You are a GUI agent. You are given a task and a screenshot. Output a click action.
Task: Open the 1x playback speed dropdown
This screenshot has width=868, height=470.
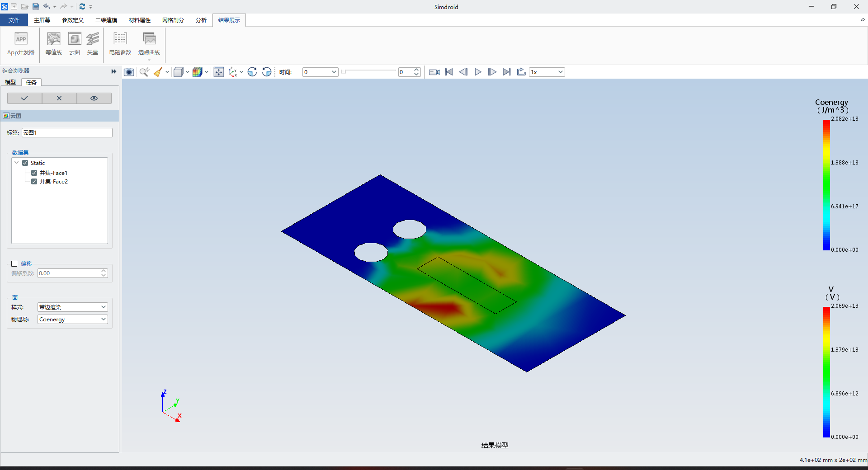547,72
